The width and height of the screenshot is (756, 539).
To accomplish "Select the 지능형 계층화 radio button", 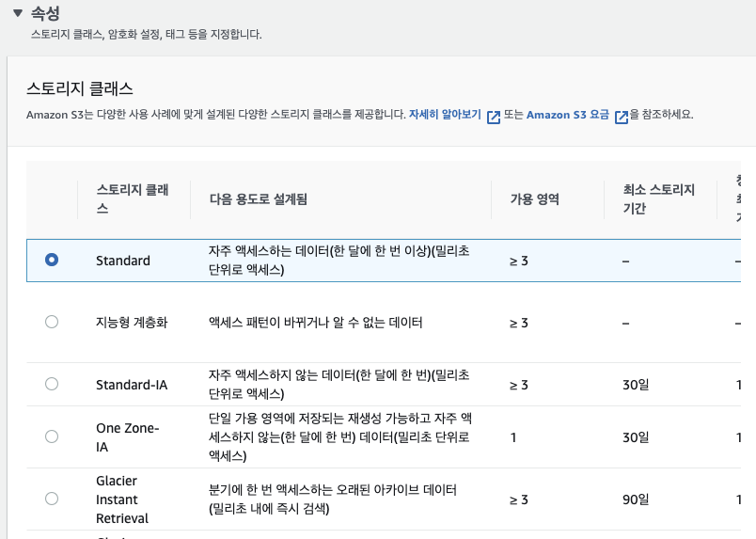I will [x=52, y=322].
